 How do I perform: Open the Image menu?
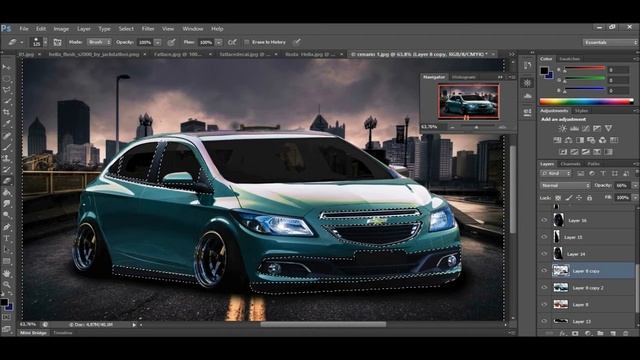(x=61, y=29)
